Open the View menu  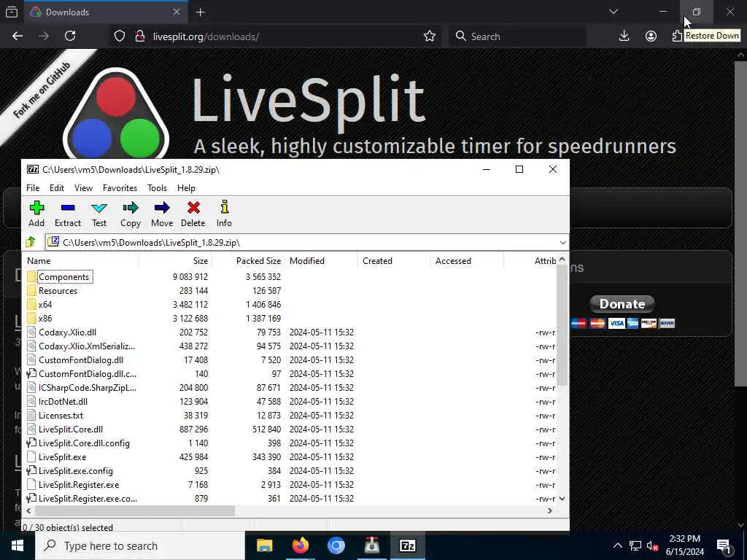pos(83,188)
